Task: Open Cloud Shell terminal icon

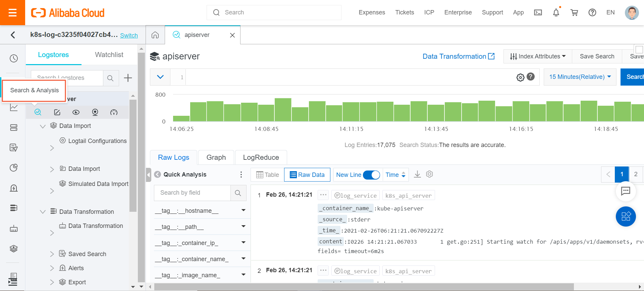Action: click(538, 12)
